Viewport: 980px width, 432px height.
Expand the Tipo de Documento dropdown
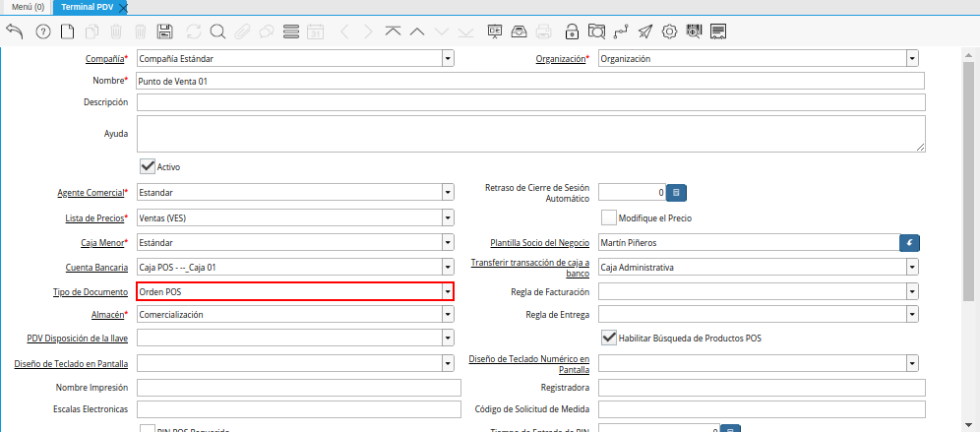click(448, 292)
